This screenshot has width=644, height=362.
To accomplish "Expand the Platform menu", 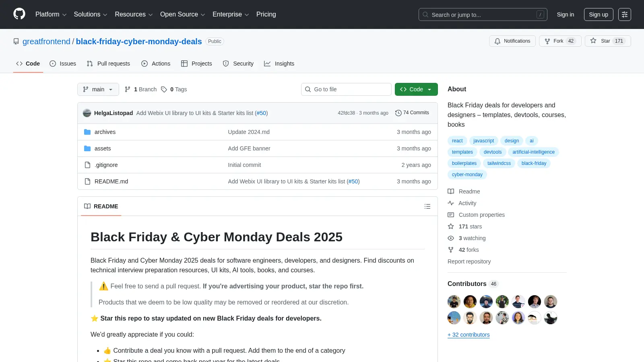I will [x=51, y=14].
